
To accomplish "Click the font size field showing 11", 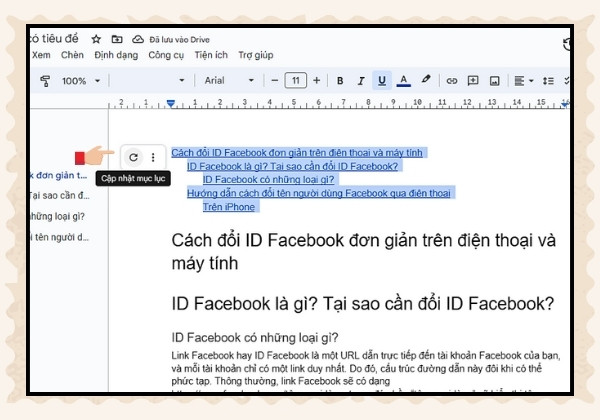I will point(295,80).
